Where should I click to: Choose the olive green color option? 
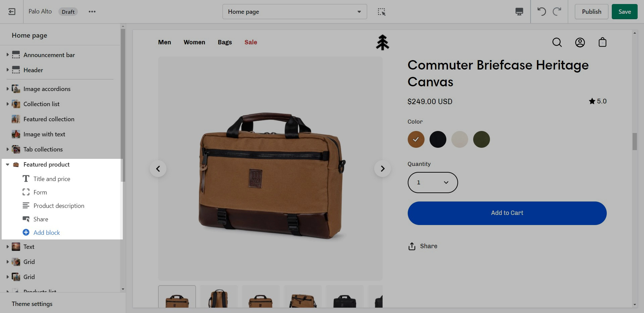tap(481, 139)
